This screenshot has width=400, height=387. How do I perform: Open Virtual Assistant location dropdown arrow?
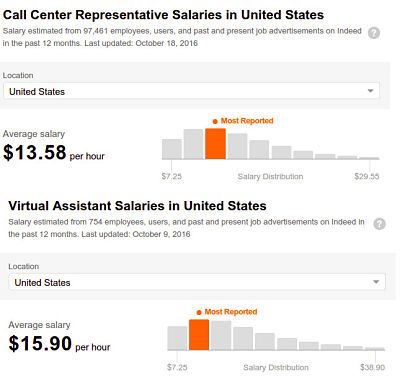pos(376,282)
